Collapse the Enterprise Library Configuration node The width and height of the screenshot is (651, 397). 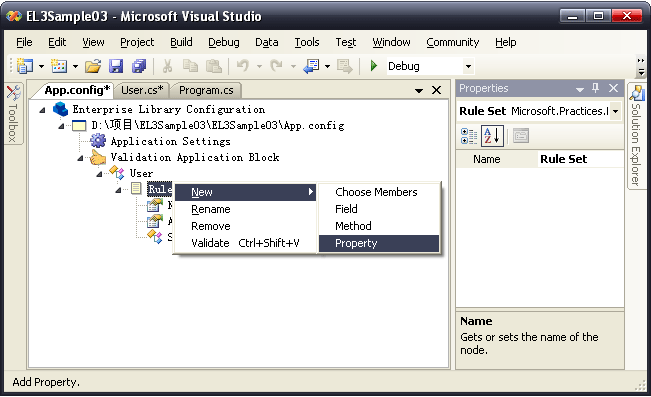point(42,110)
